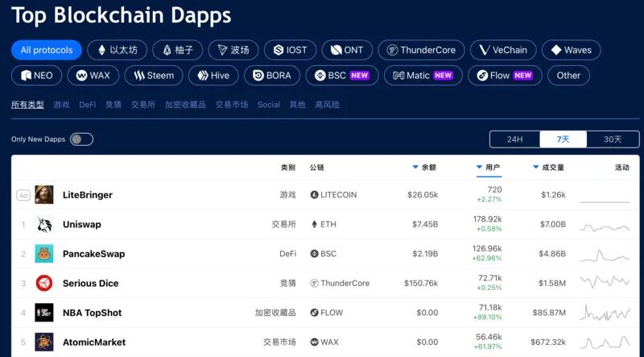Click the LITECOIN chain label
Viewport: 644px width, 357px height.
point(333,195)
